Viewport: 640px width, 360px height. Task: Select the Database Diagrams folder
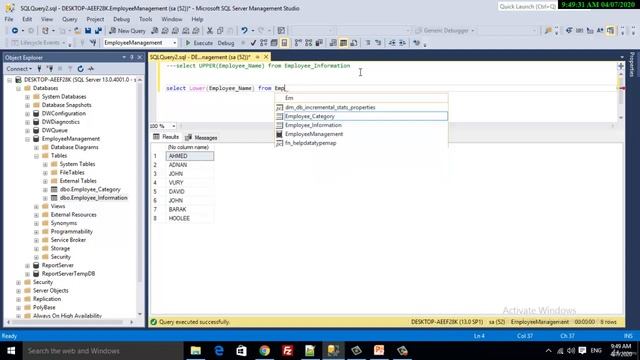[x=74, y=147]
